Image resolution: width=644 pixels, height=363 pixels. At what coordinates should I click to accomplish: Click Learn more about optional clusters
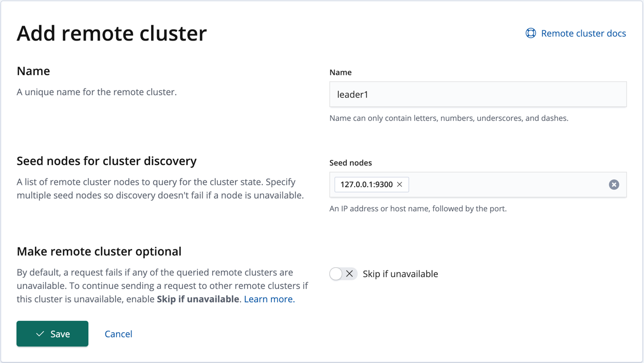pyautogui.click(x=268, y=299)
